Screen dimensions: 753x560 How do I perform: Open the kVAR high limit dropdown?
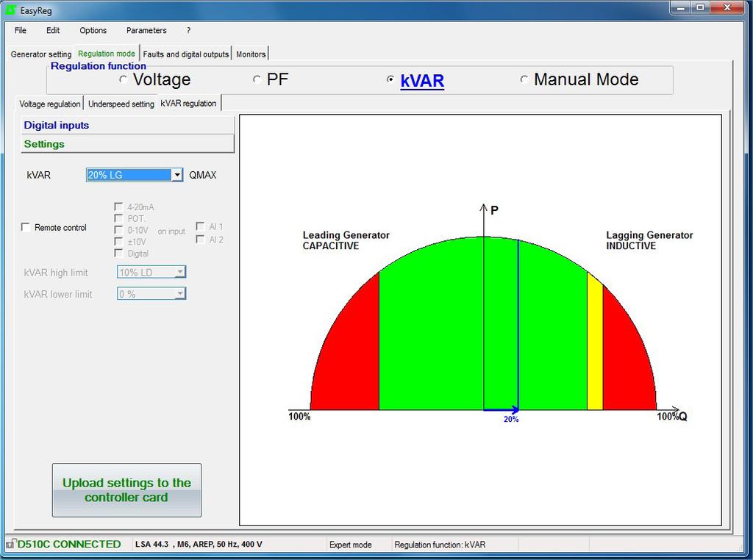[180, 272]
